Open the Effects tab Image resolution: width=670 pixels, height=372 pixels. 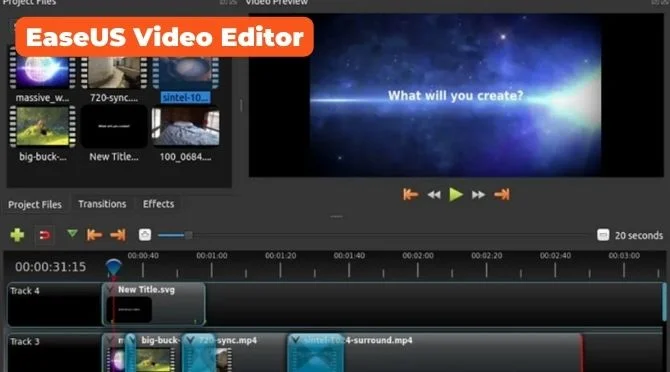[x=159, y=204]
